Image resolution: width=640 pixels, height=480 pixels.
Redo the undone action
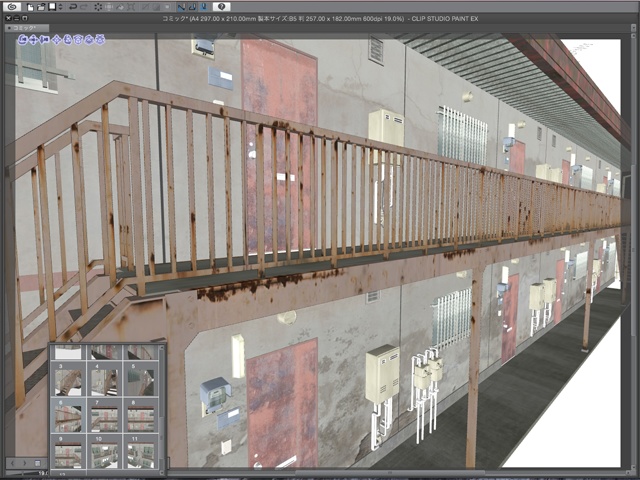[x=84, y=7]
